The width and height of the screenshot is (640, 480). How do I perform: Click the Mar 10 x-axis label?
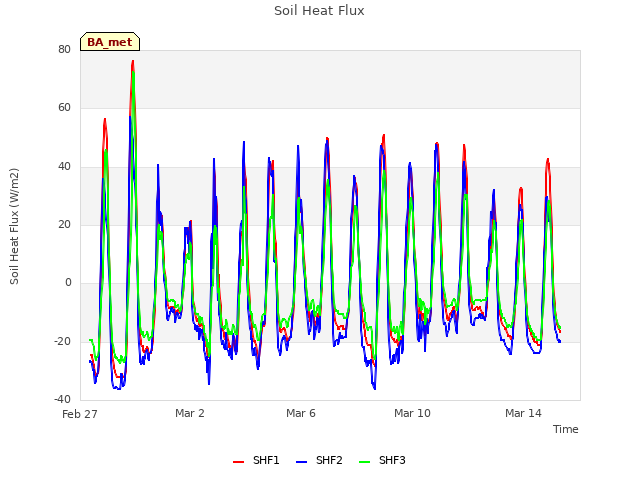point(412,413)
